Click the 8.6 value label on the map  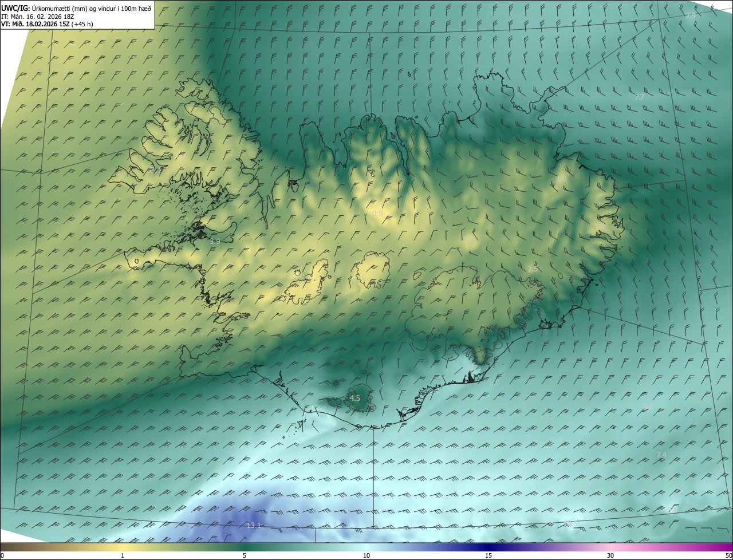point(648,407)
